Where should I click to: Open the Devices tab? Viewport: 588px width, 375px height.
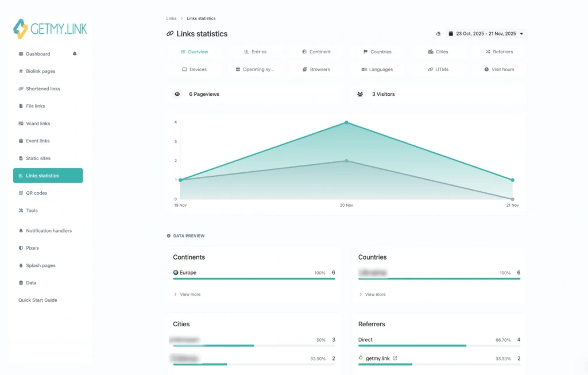click(x=194, y=69)
